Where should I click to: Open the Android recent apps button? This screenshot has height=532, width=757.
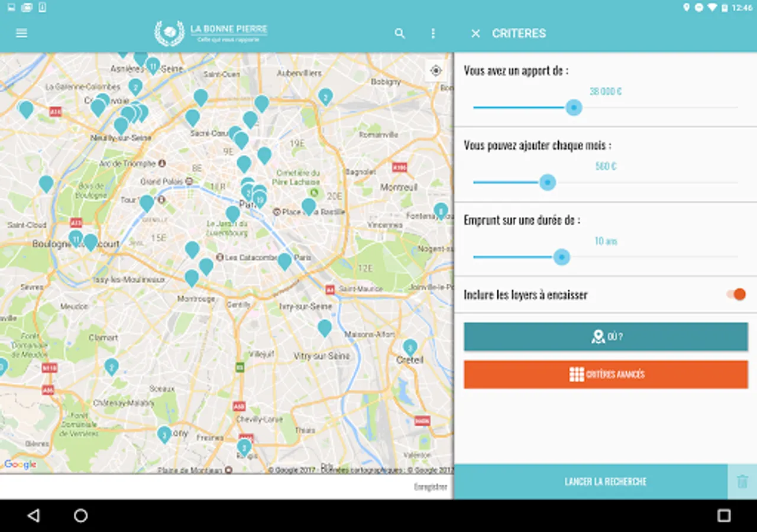point(724,515)
